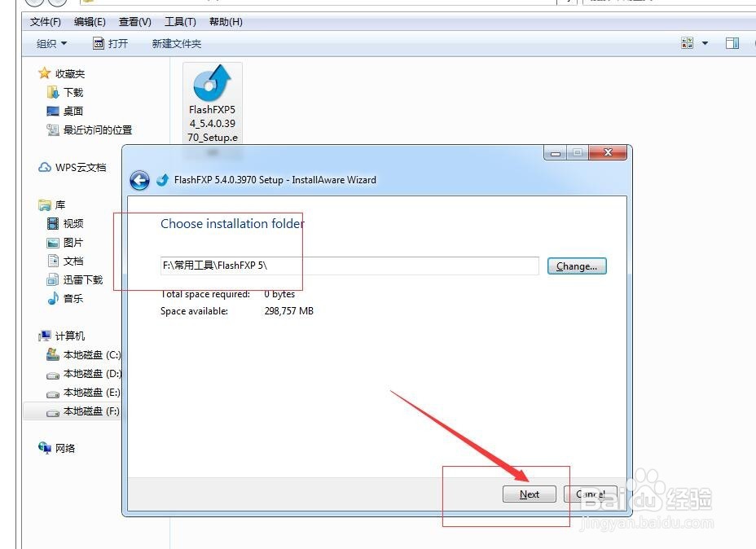This screenshot has height=549, width=756.
Task: Click the WPS cloud documents icon
Action: (x=44, y=167)
